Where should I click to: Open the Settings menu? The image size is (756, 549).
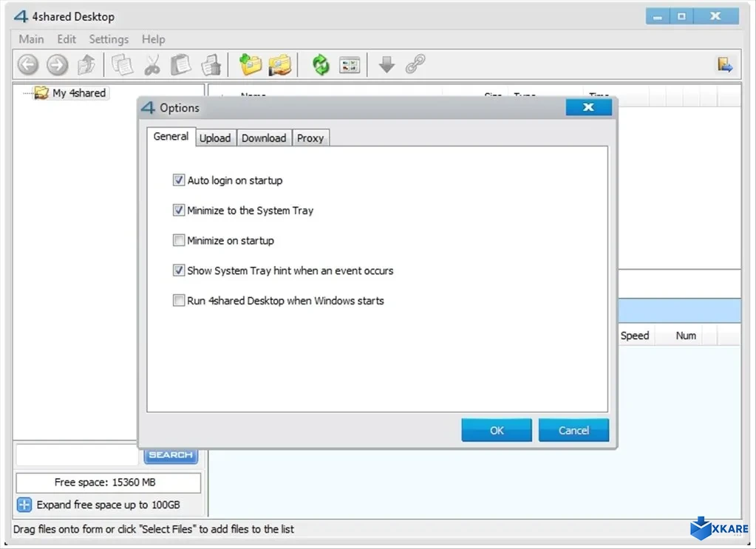pyautogui.click(x=109, y=39)
